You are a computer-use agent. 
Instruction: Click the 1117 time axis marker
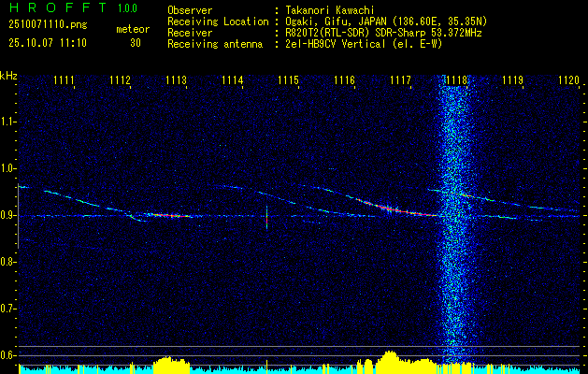click(x=400, y=79)
